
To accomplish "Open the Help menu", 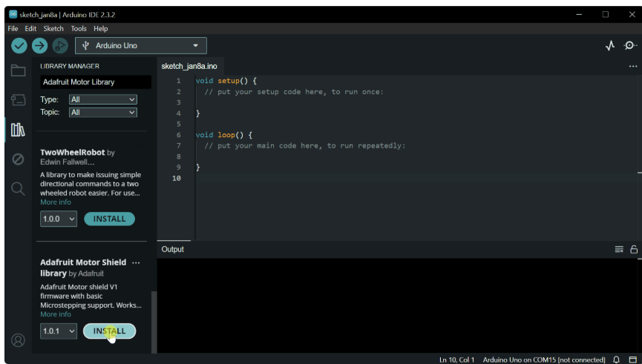I will tap(100, 29).
